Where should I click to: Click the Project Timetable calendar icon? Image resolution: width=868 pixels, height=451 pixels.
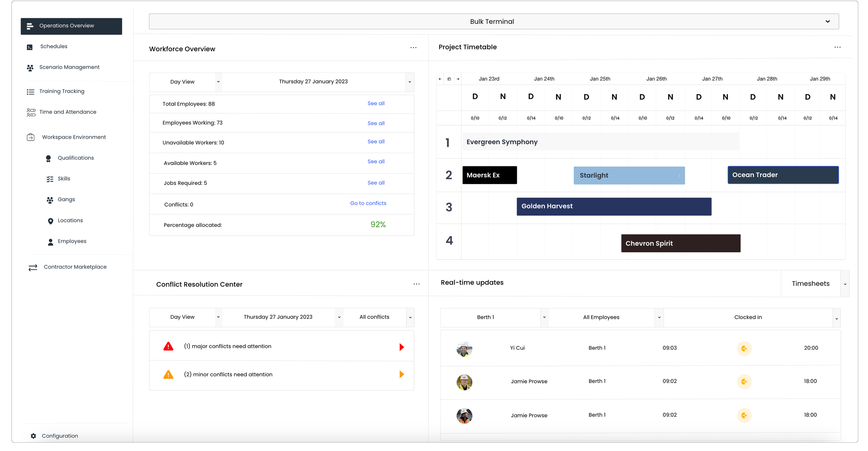[x=449, y=79]
